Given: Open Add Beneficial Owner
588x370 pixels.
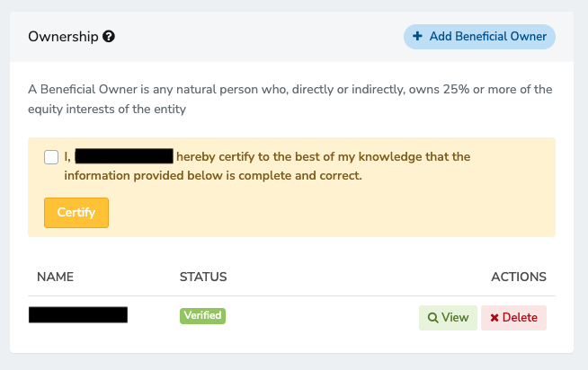Looking at the screenshot, I should click(x=479, y=37).
